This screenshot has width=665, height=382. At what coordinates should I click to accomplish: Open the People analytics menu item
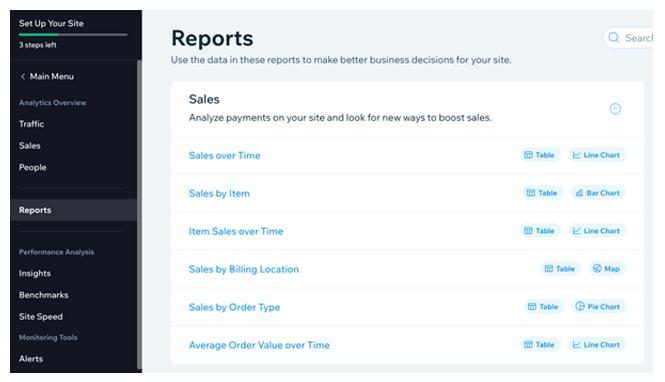click(x=33, y=167)
